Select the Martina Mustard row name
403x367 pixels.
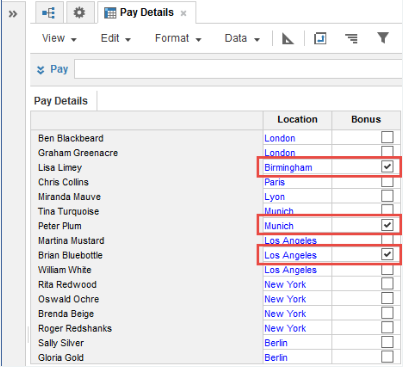71,241
